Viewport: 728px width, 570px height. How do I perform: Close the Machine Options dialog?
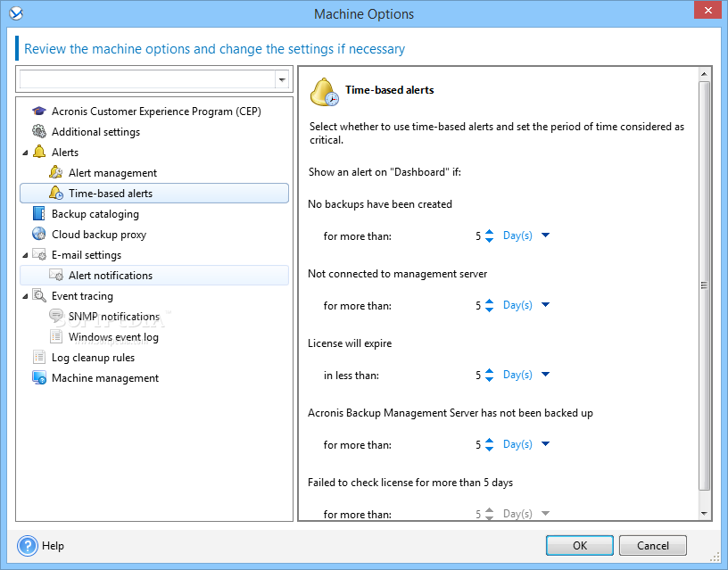pyautogui.click(x=707, y=10)
